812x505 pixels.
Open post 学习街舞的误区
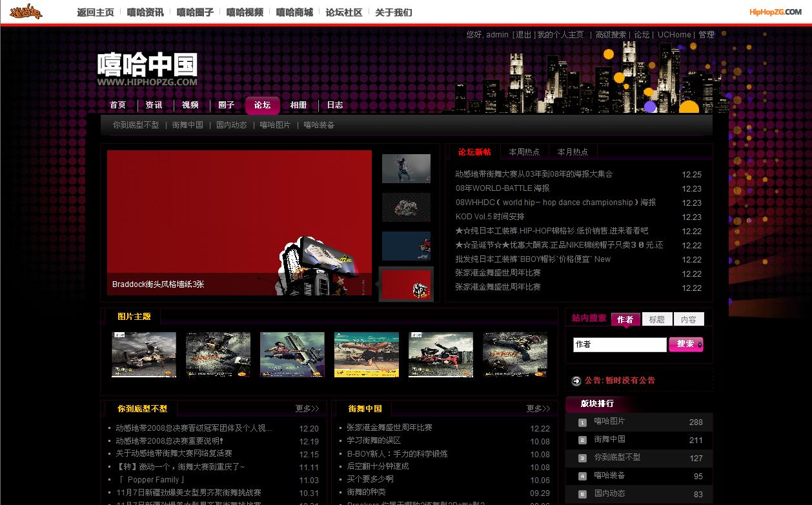tap(374, 441)
